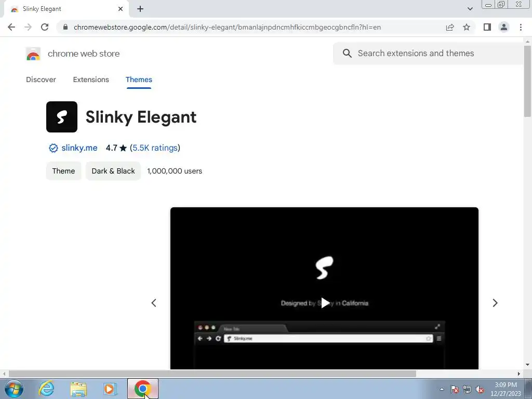The height and width of the screenshot is (399, 532).
Task: Open the Chrome side panel
Action: pos(487,27)
